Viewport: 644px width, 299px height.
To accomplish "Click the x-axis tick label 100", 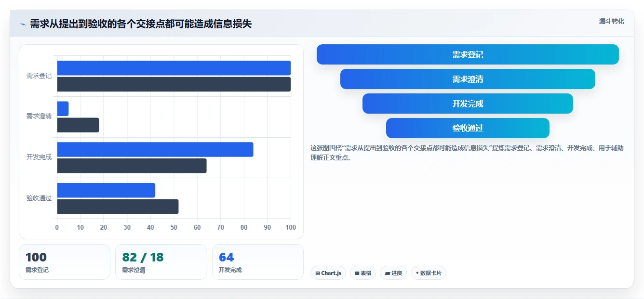I will [290, 227].
